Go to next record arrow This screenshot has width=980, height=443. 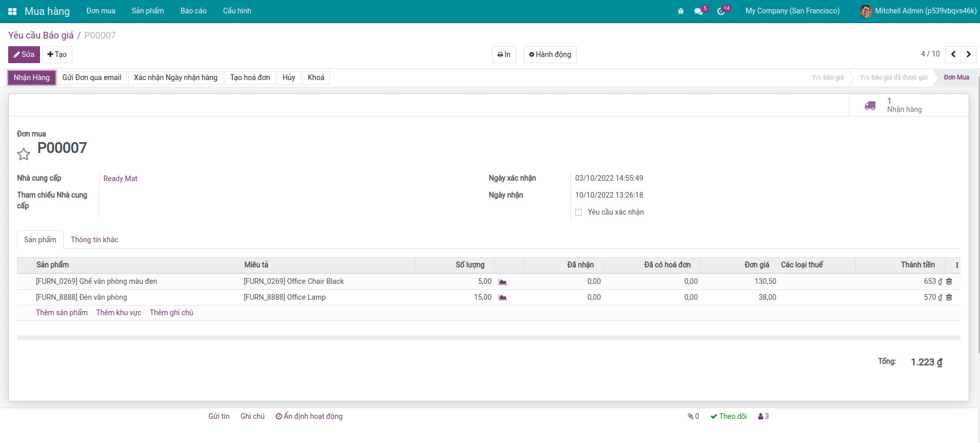(x=969, y=54)
